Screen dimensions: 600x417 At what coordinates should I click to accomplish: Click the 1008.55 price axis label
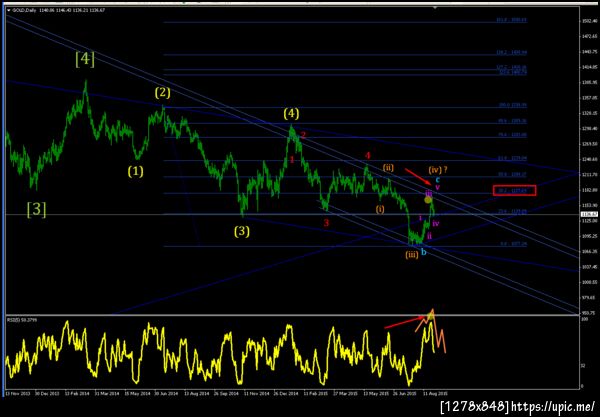click(x=590, y=282)
